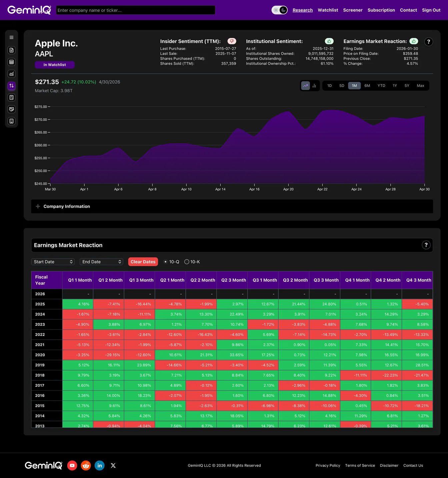Click the 2020 Q2 3 Month 33.65% cell
This screenshot has height=478, width=448.
point(232,355)
